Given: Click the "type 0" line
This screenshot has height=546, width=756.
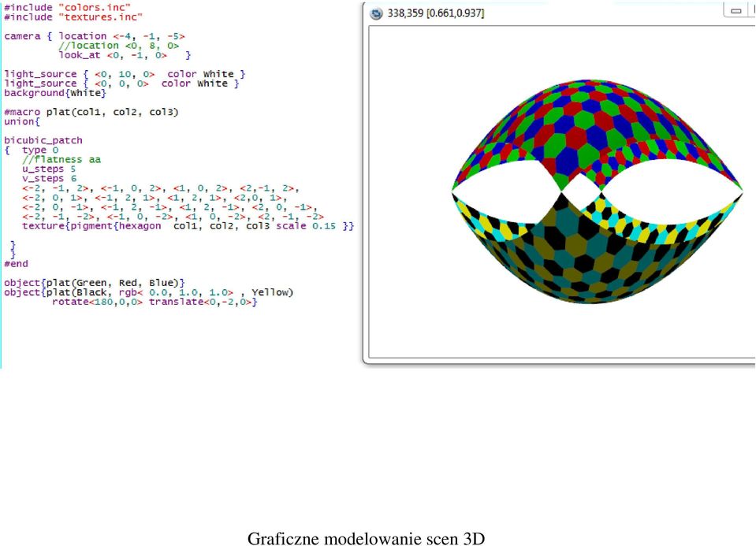Looking at the screenshot, I should pyautogui.click(x=40, y=150).
